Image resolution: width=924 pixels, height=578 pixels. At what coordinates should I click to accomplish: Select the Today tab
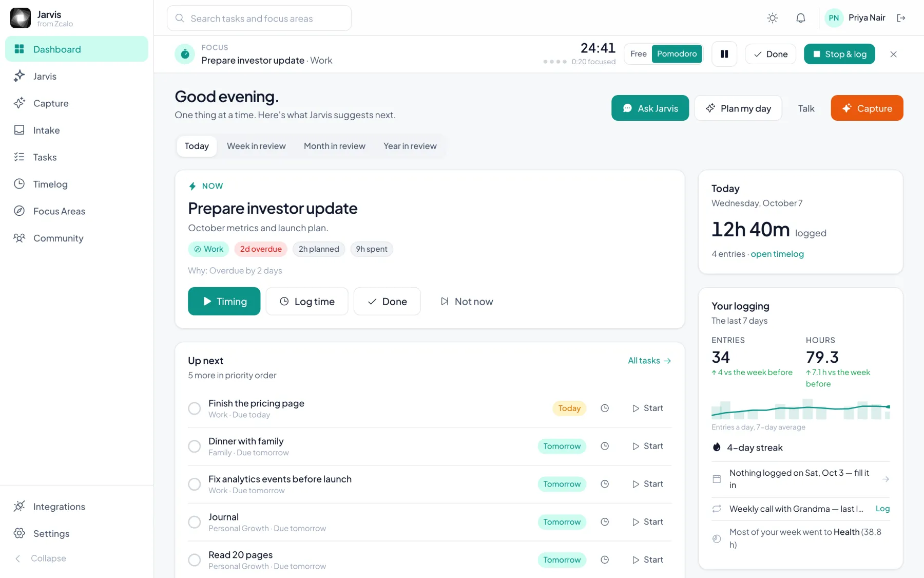click(x=197, y=146)
